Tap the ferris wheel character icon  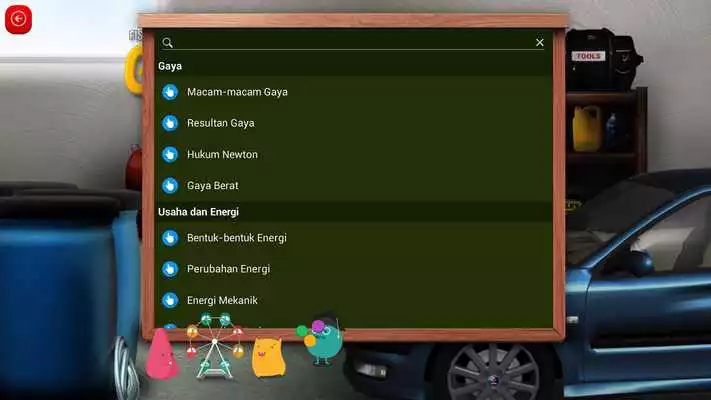[215, 346]
